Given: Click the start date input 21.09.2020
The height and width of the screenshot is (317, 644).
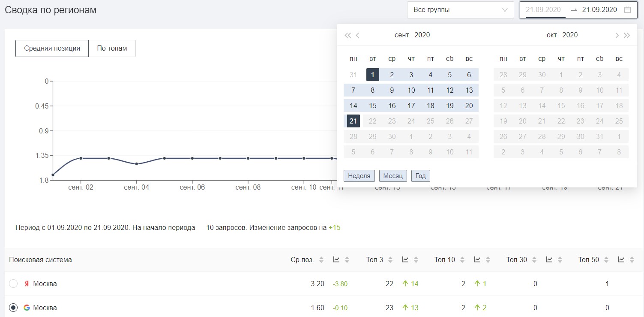Looking at the screenshot, I should click(x=543, y=10).
